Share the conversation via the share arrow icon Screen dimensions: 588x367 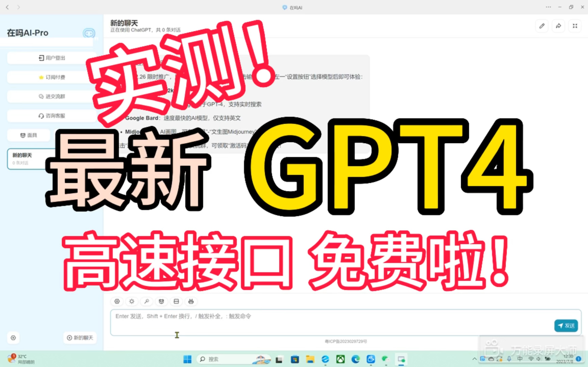pos(558,26)
